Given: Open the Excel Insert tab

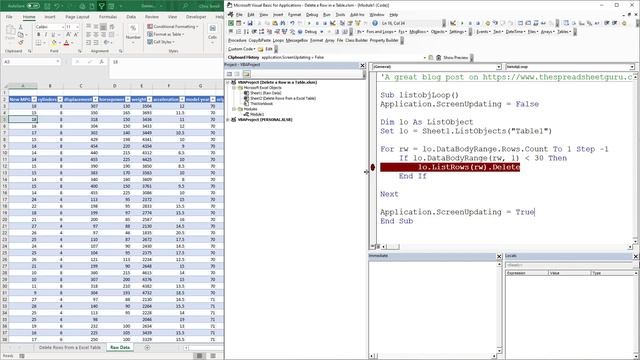Looking at the screenshot, I should coord(50,17).
